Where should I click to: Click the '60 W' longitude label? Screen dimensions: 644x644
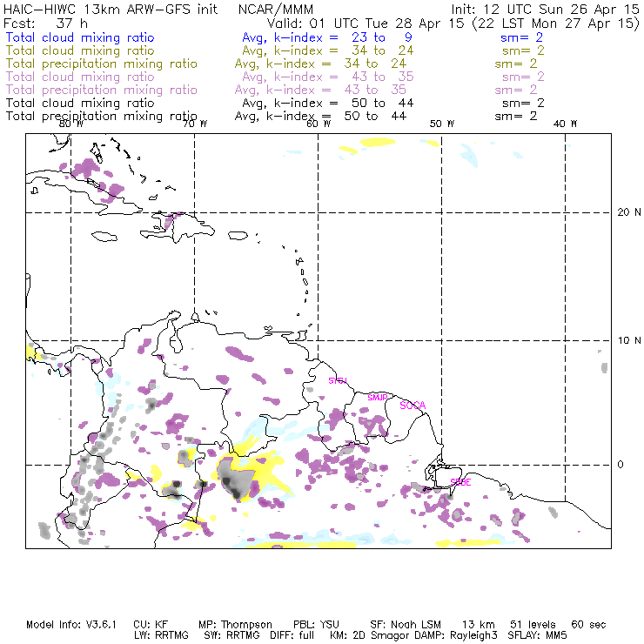[x=319, y=124]
